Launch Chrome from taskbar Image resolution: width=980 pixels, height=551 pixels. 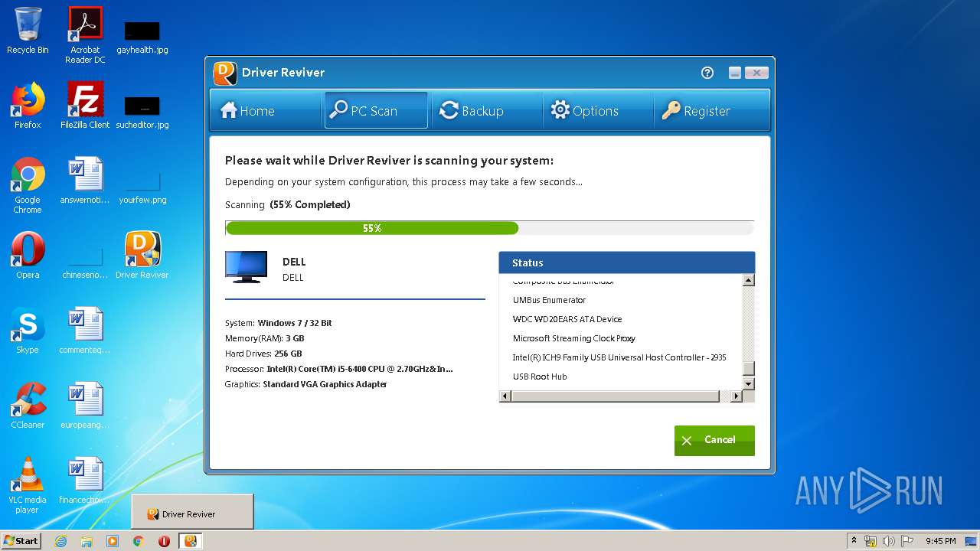[139, 541]
